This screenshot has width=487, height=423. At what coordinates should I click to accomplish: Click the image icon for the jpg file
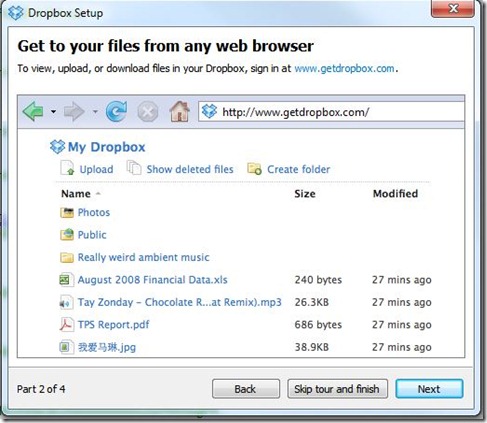tap(66, 347)
